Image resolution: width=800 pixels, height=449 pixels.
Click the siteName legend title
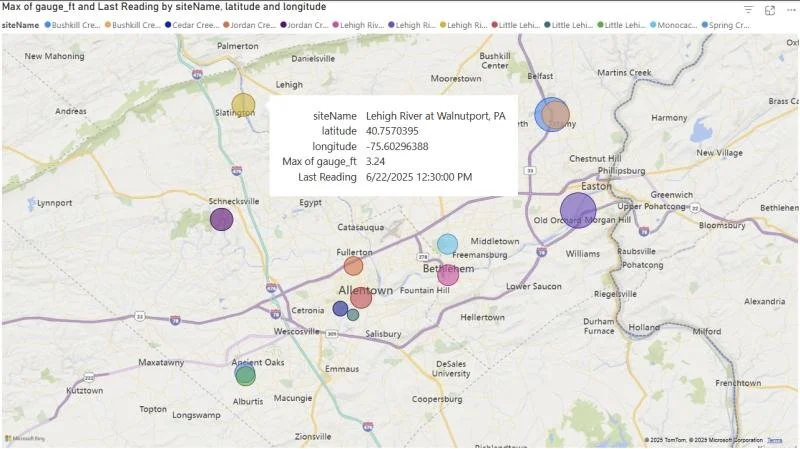coord(20,25)
